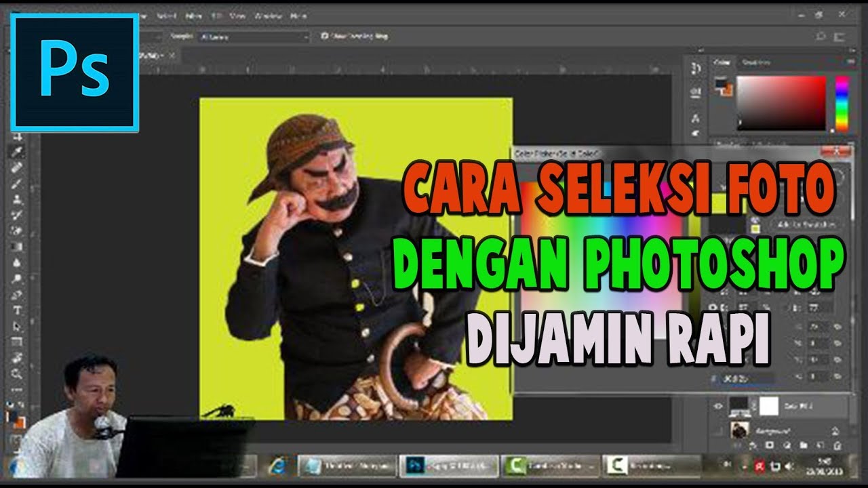Image resolution: width=868 pixels, height=488 pixels.
Task: Select the Horizontal Type tool
Action: 18,310
